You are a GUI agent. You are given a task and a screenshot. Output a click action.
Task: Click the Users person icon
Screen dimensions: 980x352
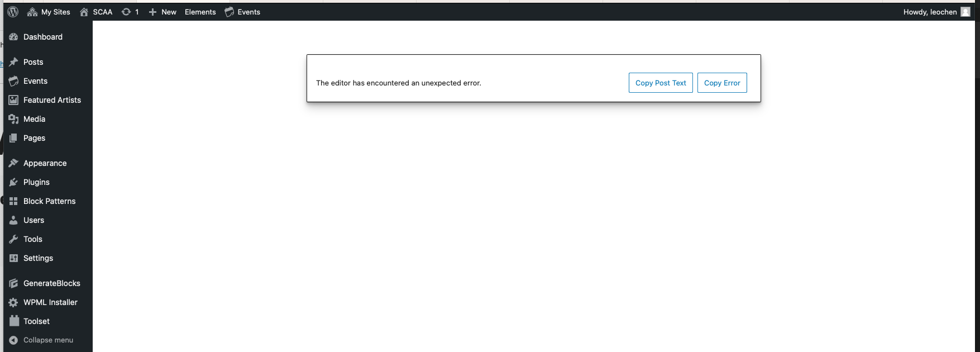coord(13,220)
